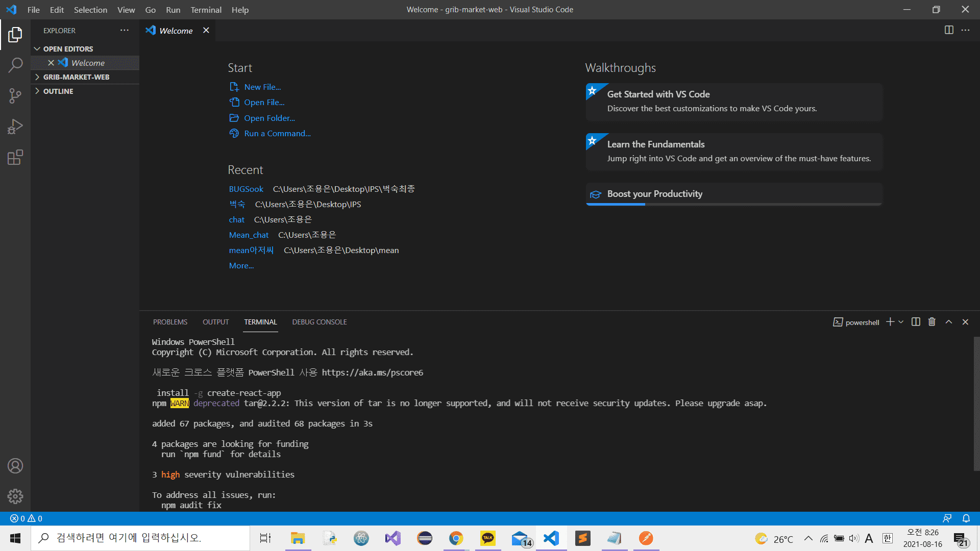Image resolution: width=980 pixels, height=551 pixels.
Task: Split the terminal panel
Action: pyautogui.click(x=916, y=322)
